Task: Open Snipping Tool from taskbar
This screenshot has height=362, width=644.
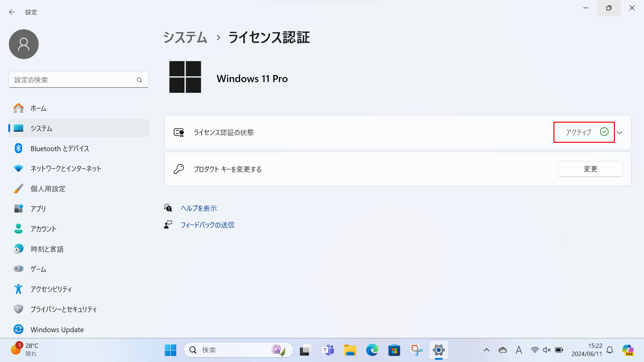Action: point(416,350)
